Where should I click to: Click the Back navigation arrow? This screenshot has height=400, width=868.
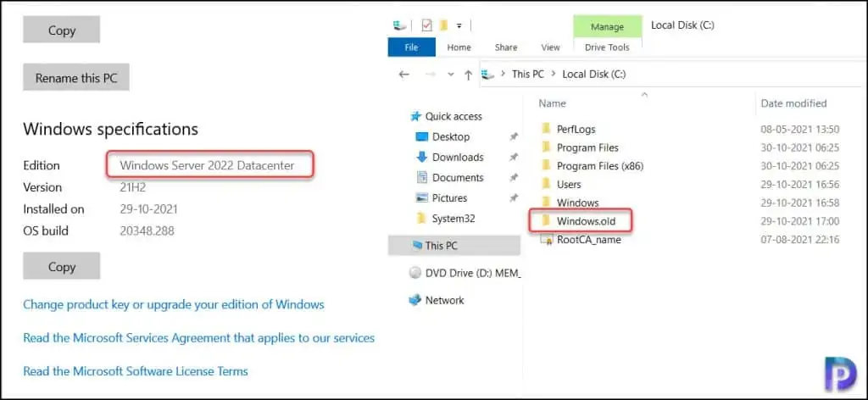pos(403,74)
